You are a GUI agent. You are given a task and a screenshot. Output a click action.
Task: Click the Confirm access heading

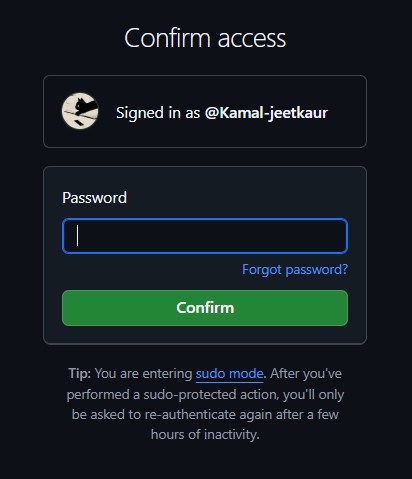click(205, 38)
